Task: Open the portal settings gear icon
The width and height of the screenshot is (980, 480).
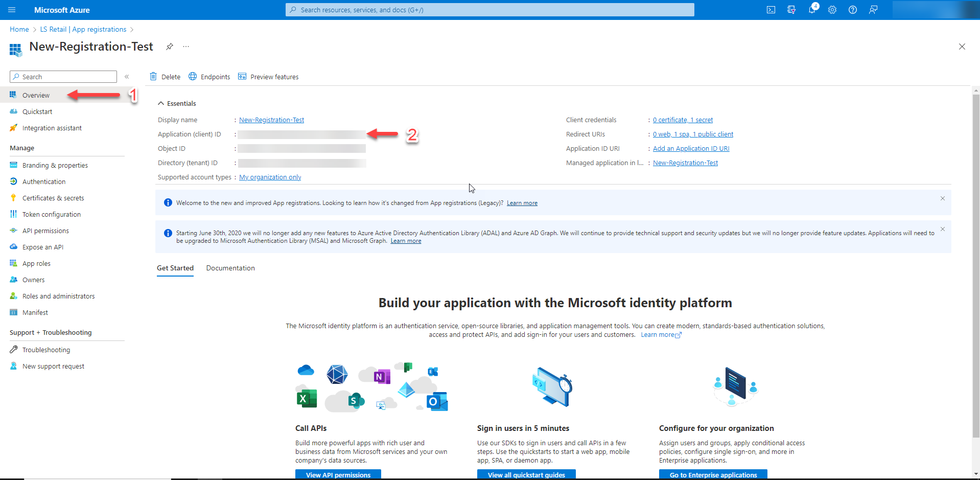Action: (832, 10)
